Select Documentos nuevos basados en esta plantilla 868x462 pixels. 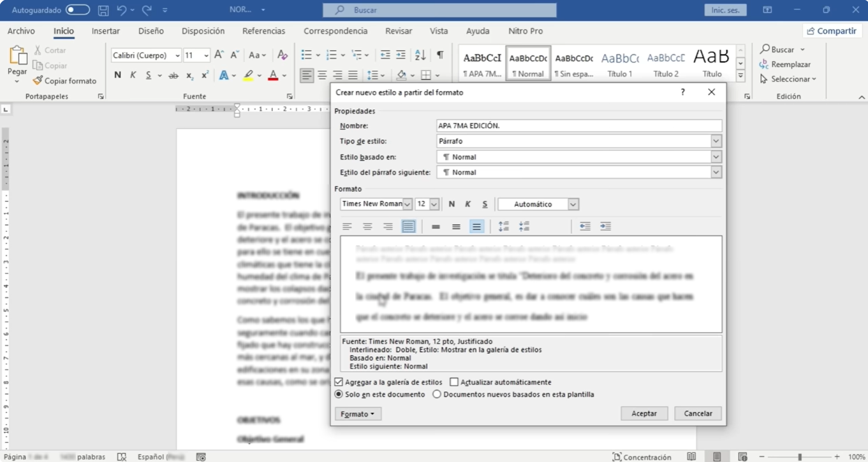pos(437,394)
